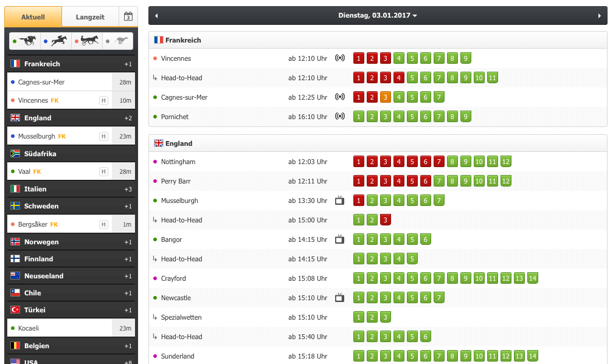The width and height of the screenshot is (610, 364).
Task: Go to previous day with left arrow
Action: 156,16
